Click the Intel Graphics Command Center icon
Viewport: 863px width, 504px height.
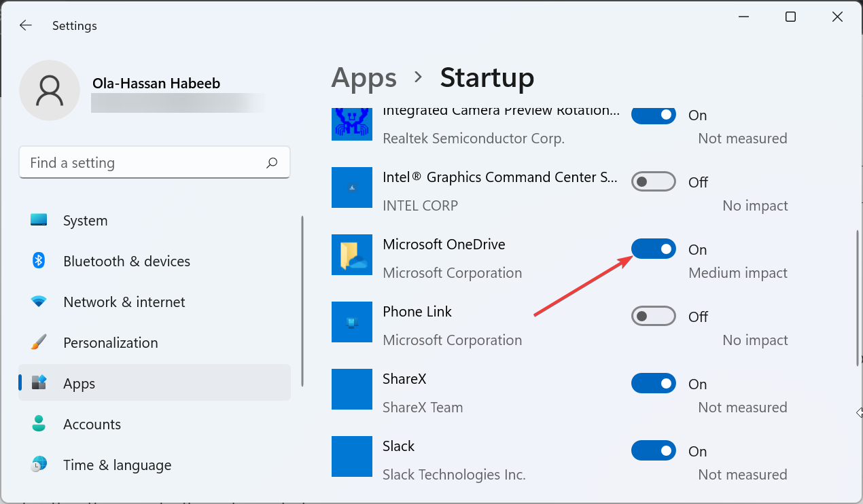[352, 187]
